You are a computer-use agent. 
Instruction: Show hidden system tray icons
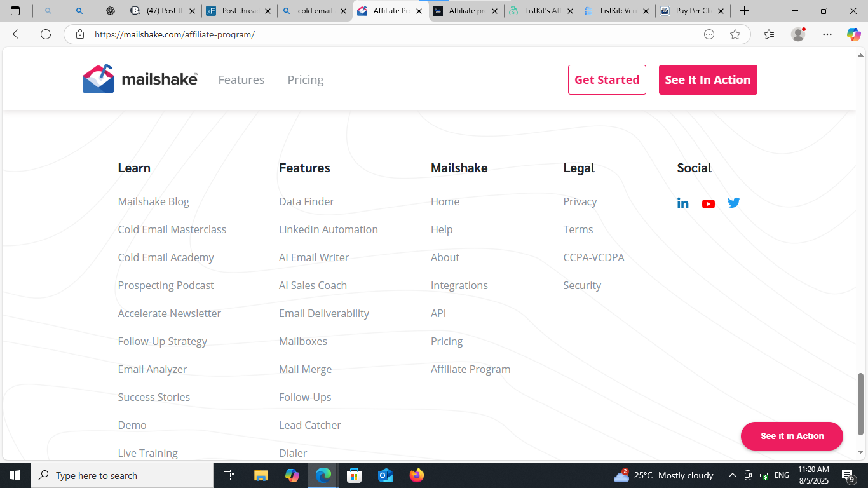point(732,475)
